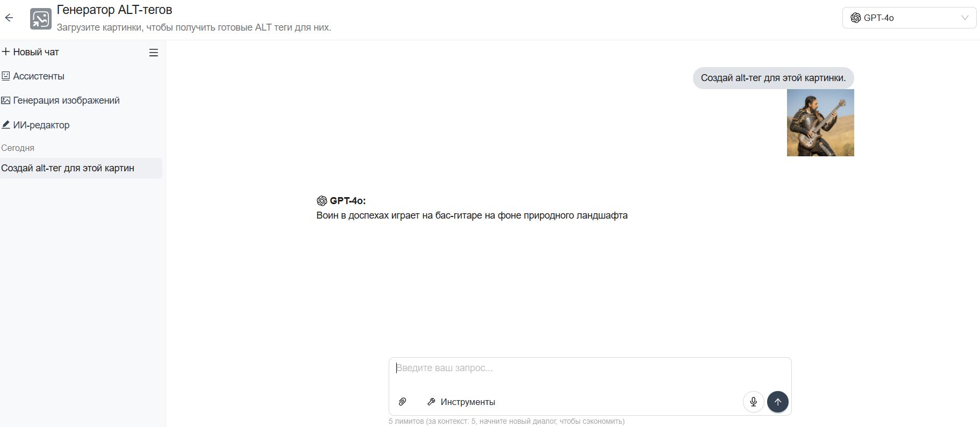Open Генерация изображений in sidebar

tap(60, 100)
